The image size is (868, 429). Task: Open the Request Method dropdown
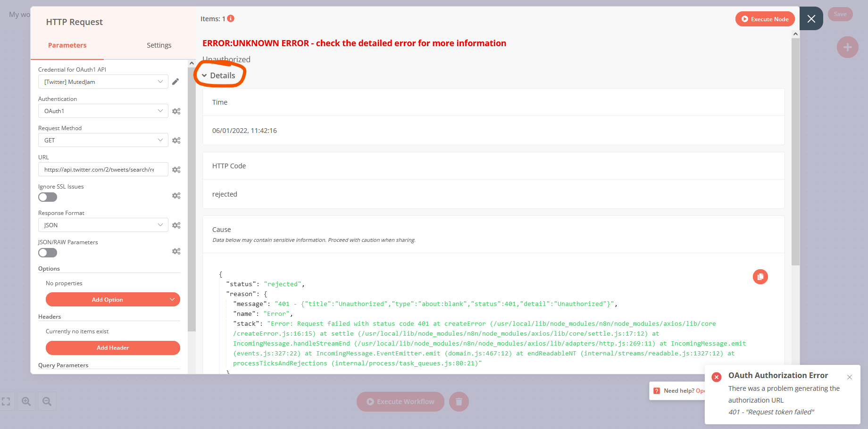(x=103, y=140)
